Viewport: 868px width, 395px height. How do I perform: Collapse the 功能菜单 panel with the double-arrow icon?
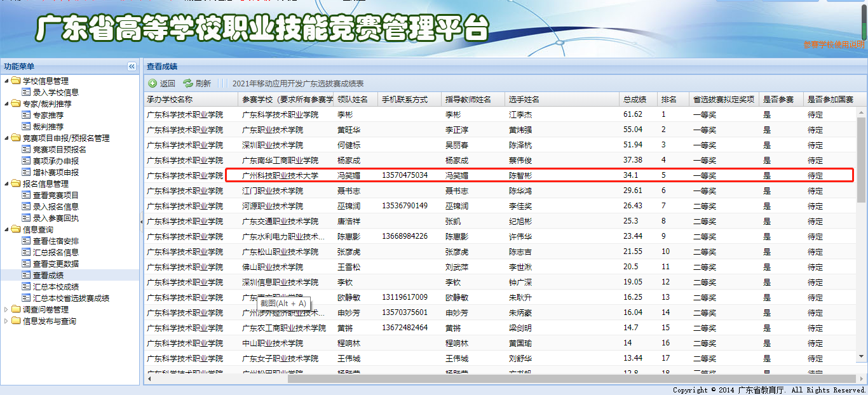(x=132, y=67)
